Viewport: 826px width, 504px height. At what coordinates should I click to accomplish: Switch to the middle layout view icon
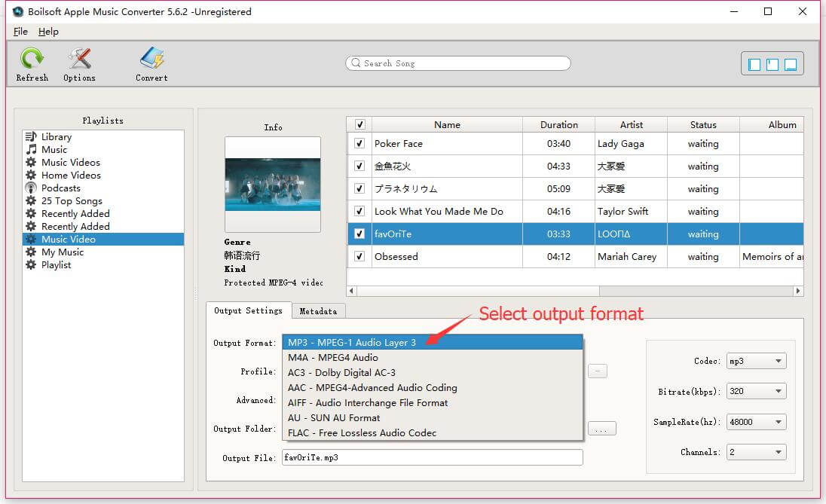[x=772, y=64]
